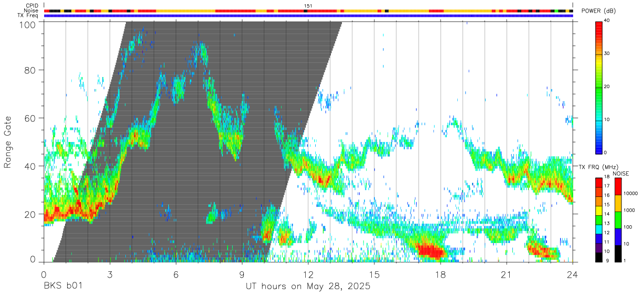Click the y-axis tick label '60'
Screen dimensions: 644x297
point(31,118)
